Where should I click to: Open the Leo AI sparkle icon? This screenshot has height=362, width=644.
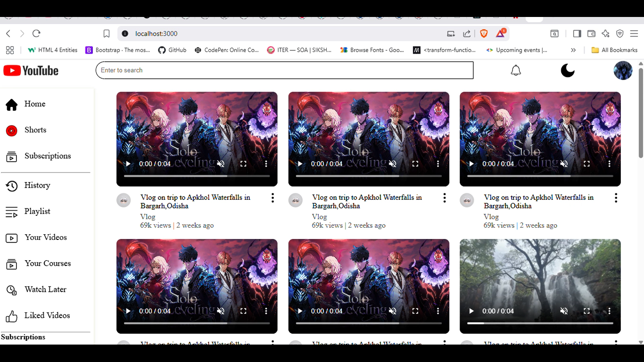(x=605, y=33)
